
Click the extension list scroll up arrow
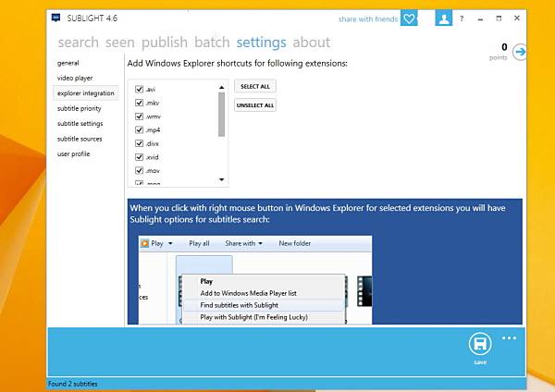(x=222, y=88)
